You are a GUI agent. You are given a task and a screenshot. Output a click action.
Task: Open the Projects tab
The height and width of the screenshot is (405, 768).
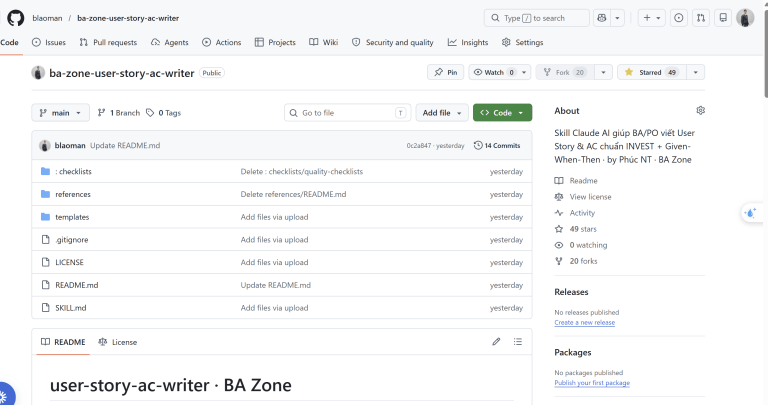275,43
